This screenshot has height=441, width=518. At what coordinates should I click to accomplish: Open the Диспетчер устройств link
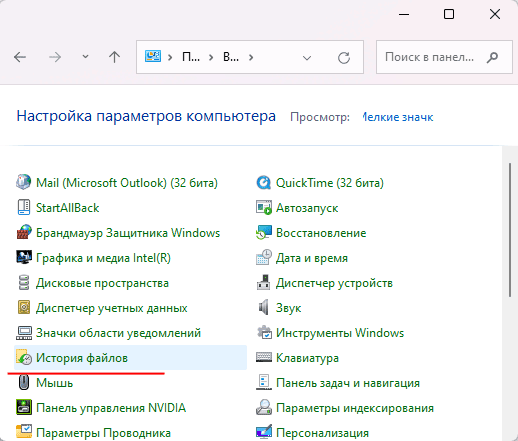click(334, 283)
